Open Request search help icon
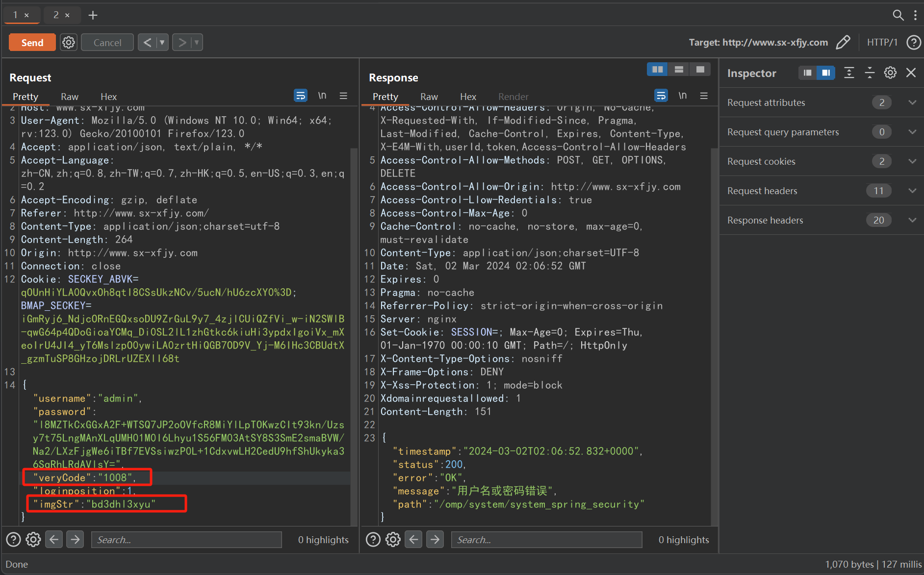The width and height of the screenshot is (924, 575). [x=13, y=540]
